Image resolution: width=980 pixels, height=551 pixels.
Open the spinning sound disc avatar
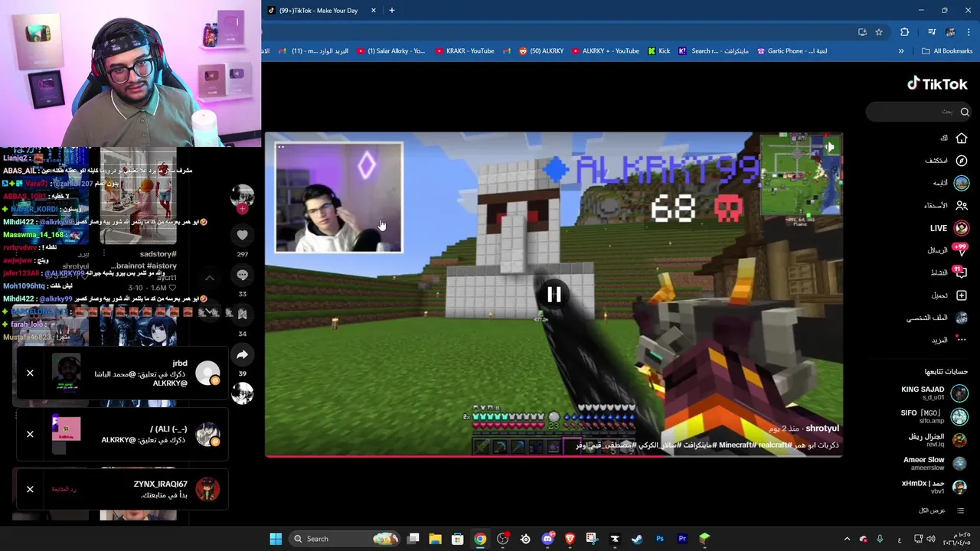[x=242, y=393]
